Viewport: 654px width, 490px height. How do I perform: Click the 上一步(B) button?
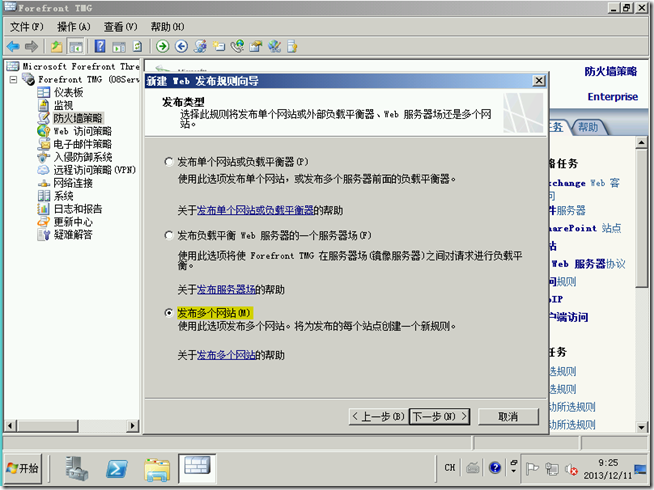tap(378, 417)
